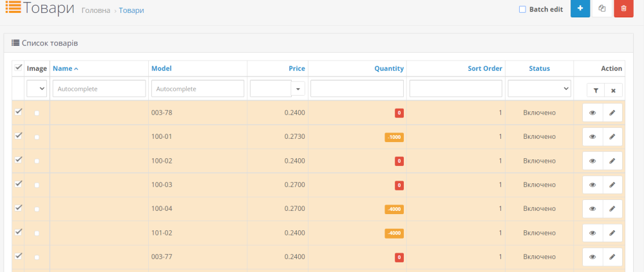Click the Model autocomplete filter field
Screen dimensions: 644x272
(197, 88)
